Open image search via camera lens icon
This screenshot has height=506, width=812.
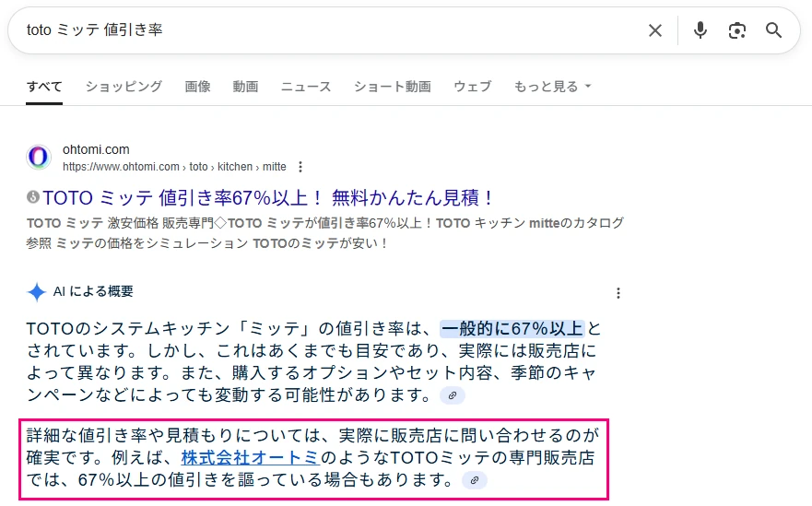click(x=737, y=30)
